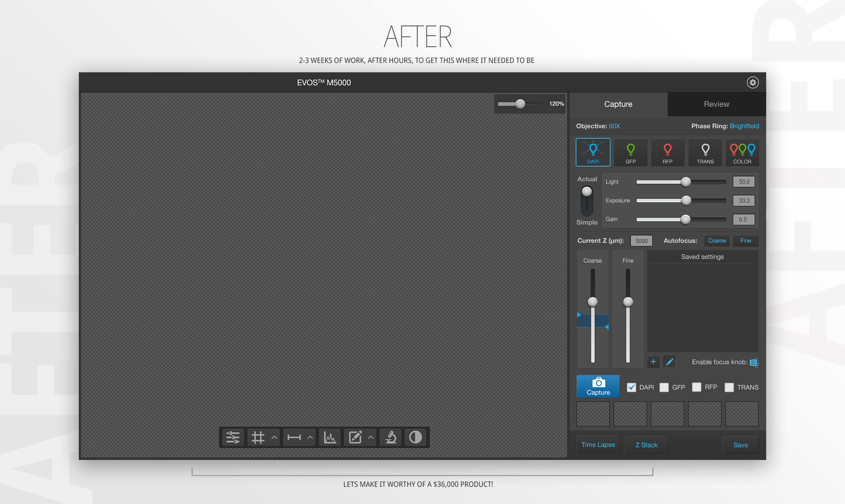Image resolution: width=845 pixels, height=504 pixels.
Task: Open the histogram tool
Action: pyautogui.click(x=330, y=438)
